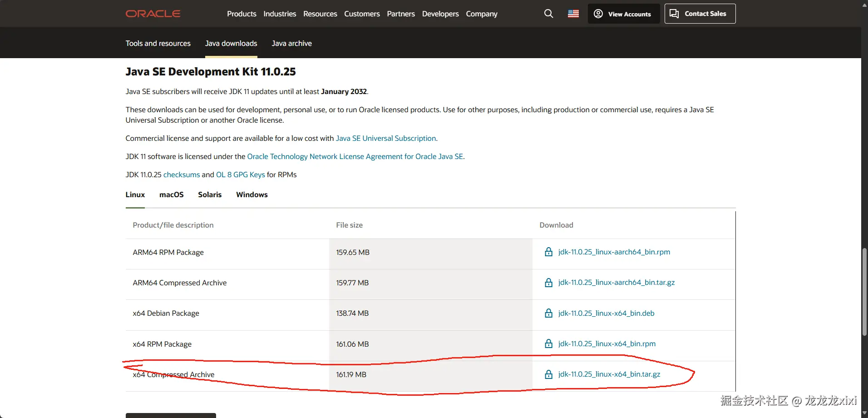Open the Oracle Technology Network License Agreement link
The height and width of the screenshot is (418, 868).
[355, 156]
